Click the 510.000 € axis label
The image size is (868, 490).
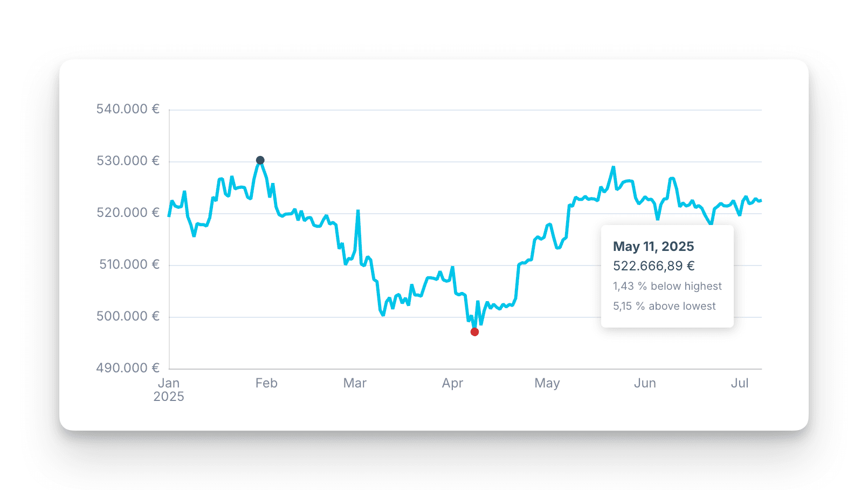click(x=129, y=264)
